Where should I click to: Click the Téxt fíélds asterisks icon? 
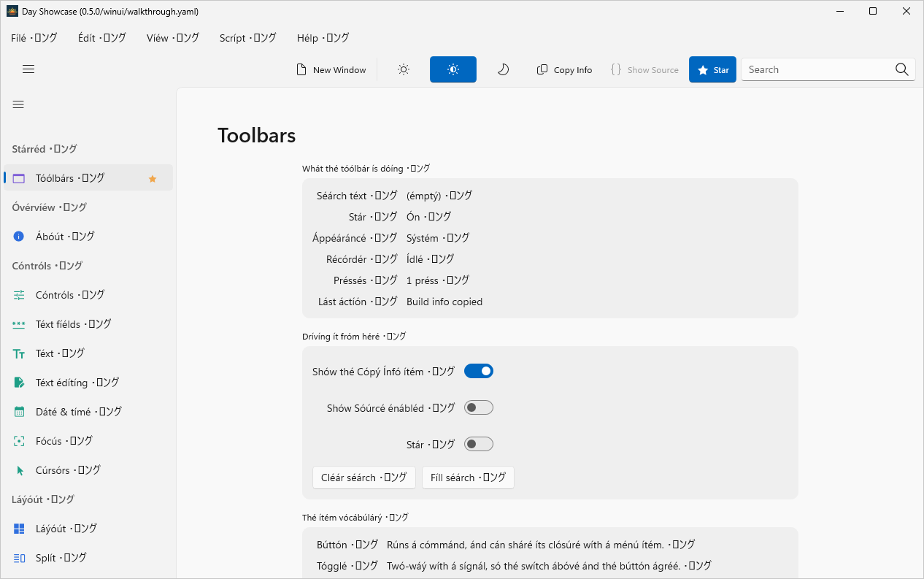pos(19,324)
